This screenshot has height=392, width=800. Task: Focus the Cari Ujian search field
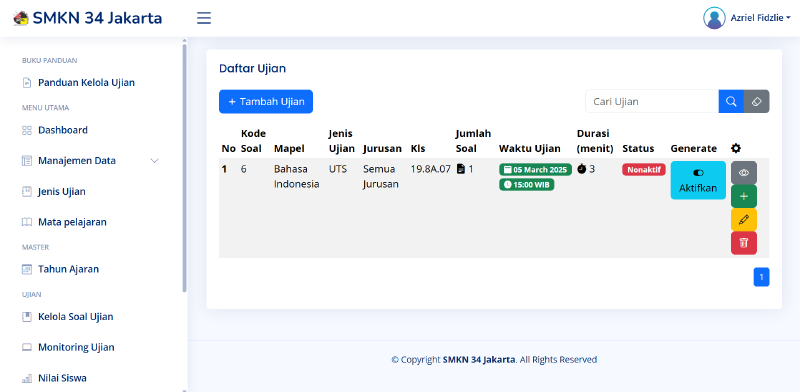pos(652,102)
